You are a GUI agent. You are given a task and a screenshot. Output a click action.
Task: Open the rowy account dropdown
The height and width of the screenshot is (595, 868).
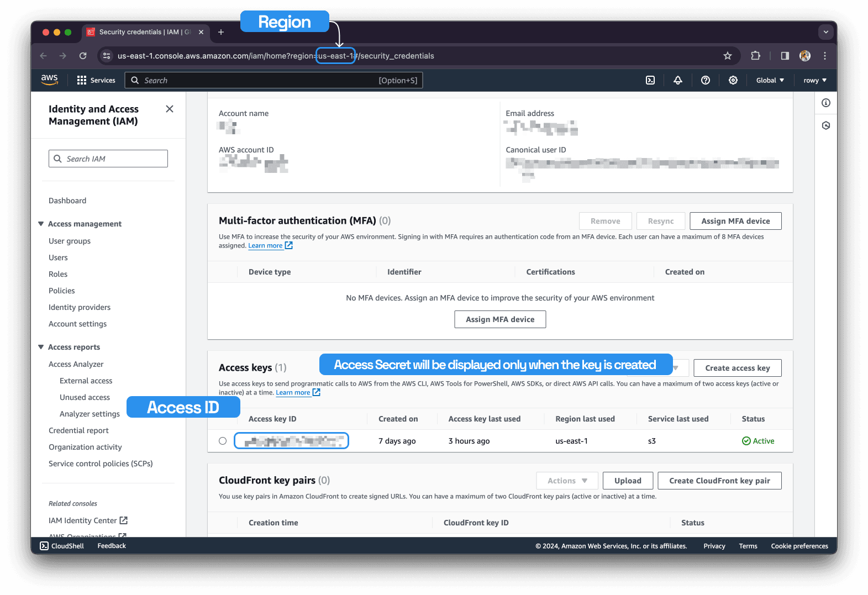pyautogui.click(x=815, y=80)
